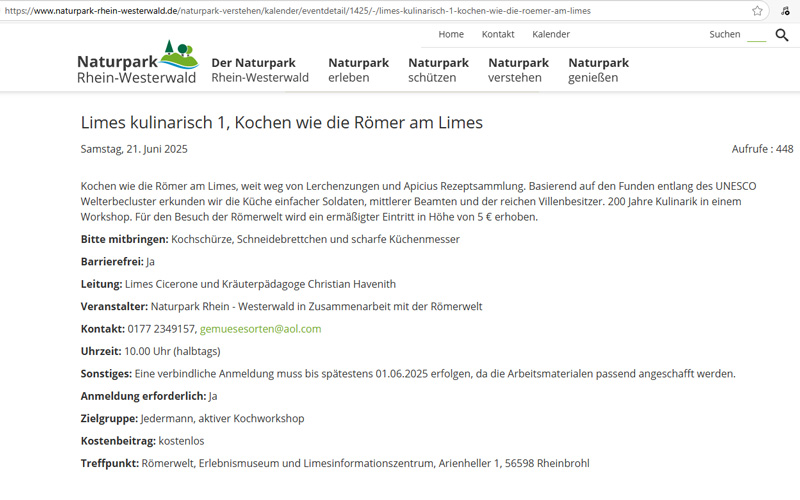Screen dimensions: 800x500
Task: Click the Barrierefrei: Ja line
Action: 118,262
